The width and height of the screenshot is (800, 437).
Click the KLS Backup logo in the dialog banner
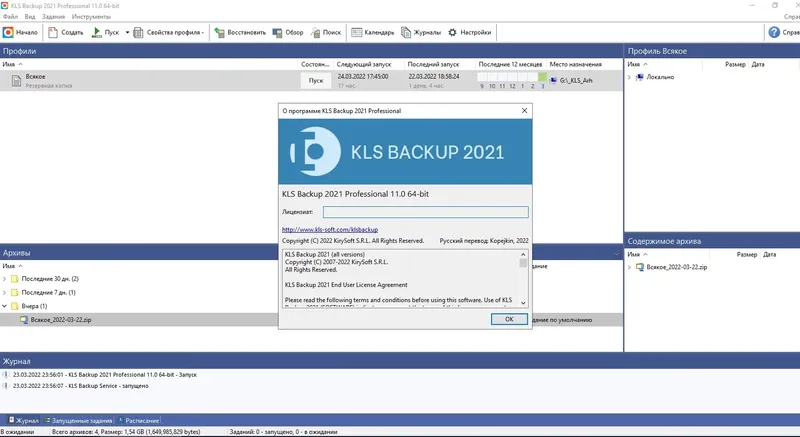(316, 151)
